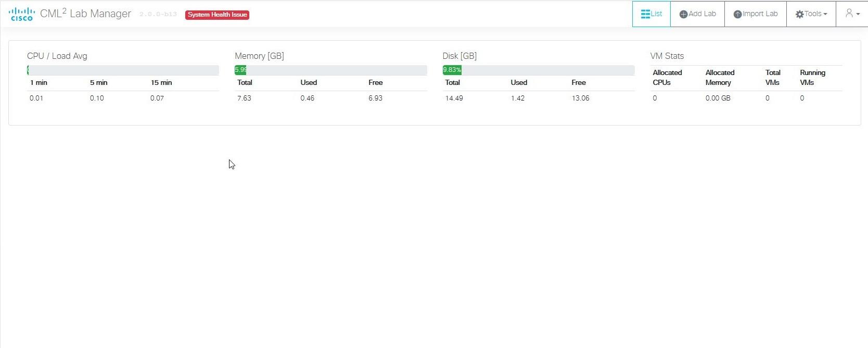Click the Total VMs column header
Viewport: 868px width, 348px height.
[x=773, y=78]
